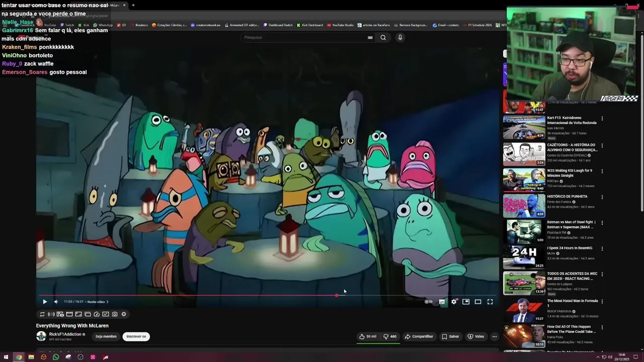
Task: Open the player settings gear
Action: [454, 302]
